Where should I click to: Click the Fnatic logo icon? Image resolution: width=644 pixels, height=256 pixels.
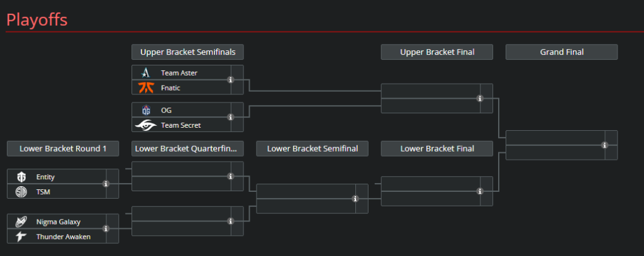coord(146,88)
